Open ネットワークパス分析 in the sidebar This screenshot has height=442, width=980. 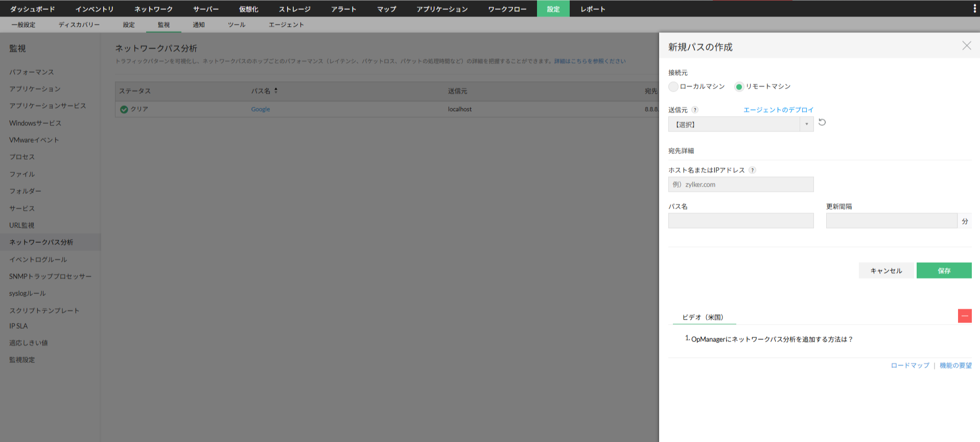click(x=41, y=242)
